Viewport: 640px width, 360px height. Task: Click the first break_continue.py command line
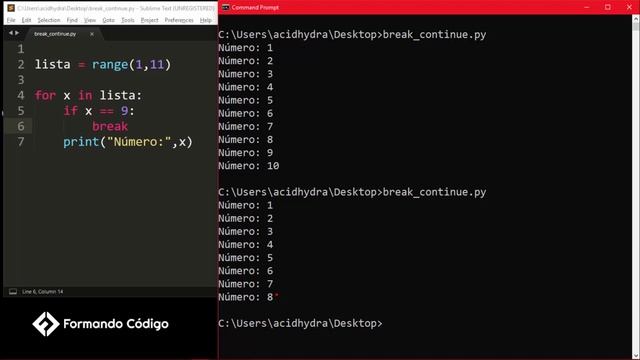(x=352, y=35)
